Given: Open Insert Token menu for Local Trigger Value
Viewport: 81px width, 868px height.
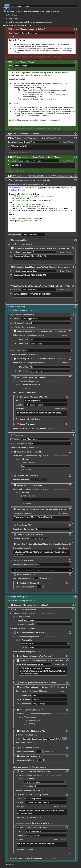Looking at the screenshot, I should 69,142.
